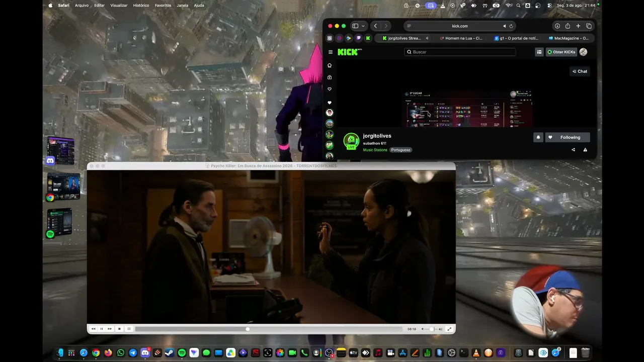Expand Safari sidebar dropdown chevron

[x=363, y=26]
